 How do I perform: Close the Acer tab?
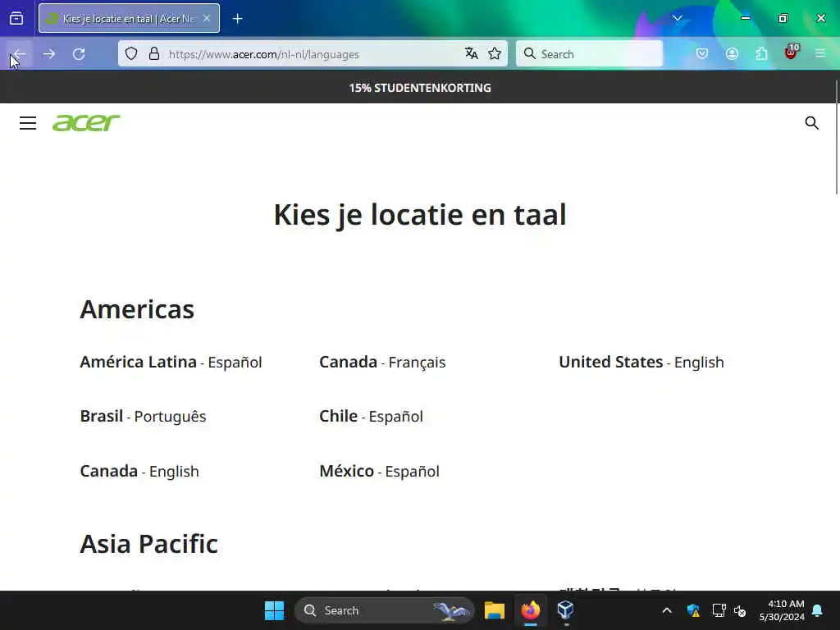coord(207,19)
